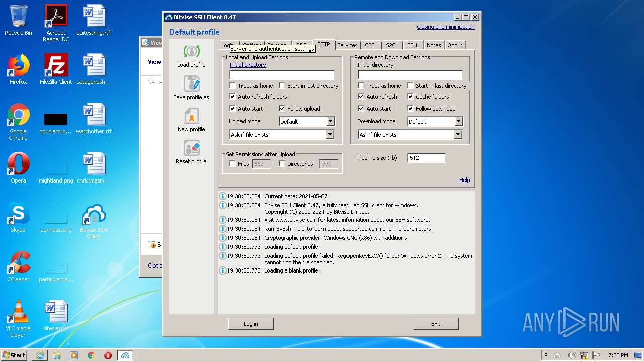Click the Log in button
This screenshot has width=644, height=362.
(x=251, y=324)
